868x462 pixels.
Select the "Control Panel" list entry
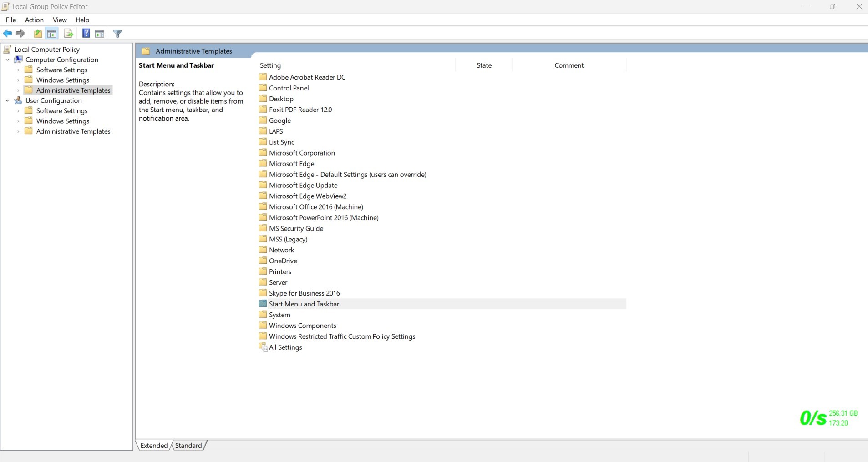(289, 88)
